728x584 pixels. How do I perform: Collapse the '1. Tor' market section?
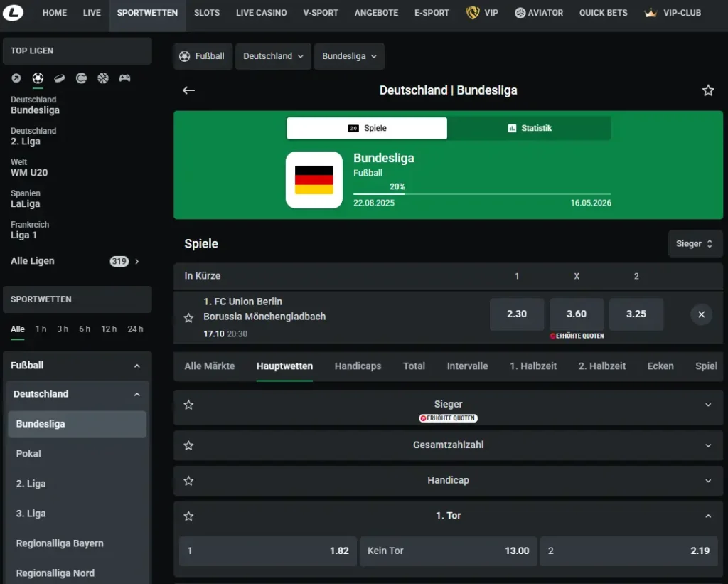coord(708,516)
